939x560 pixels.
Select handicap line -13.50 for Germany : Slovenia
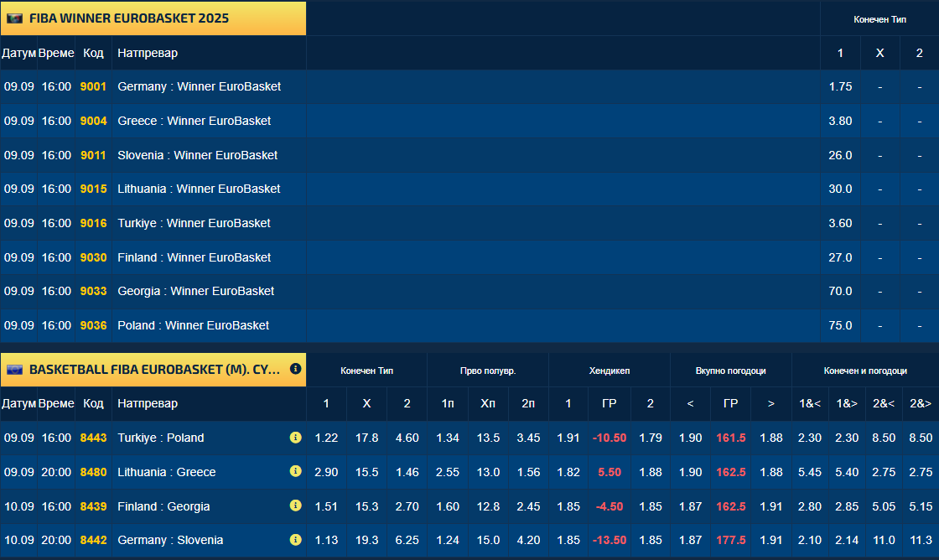[x=609, y=540]
